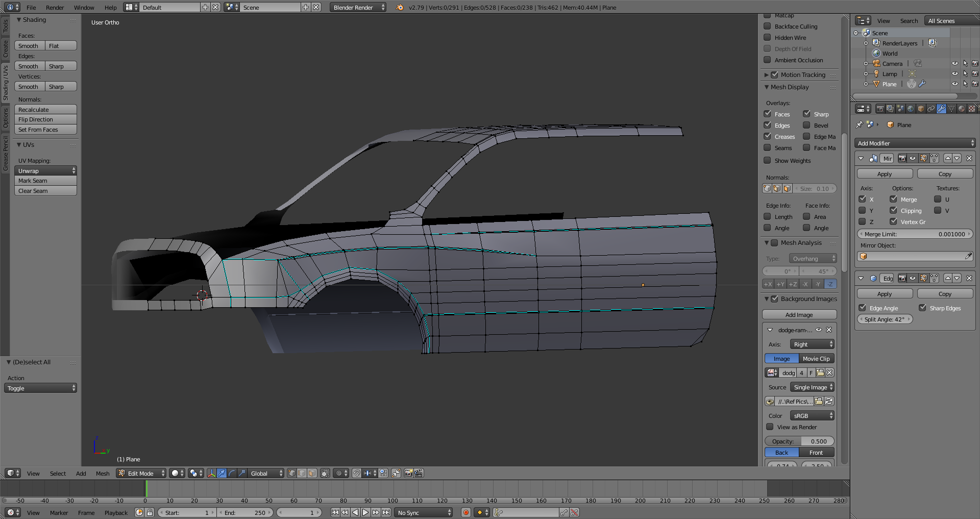Click Copy on the Edge Split modifier

pyautogui.click(x=945, y=293)
